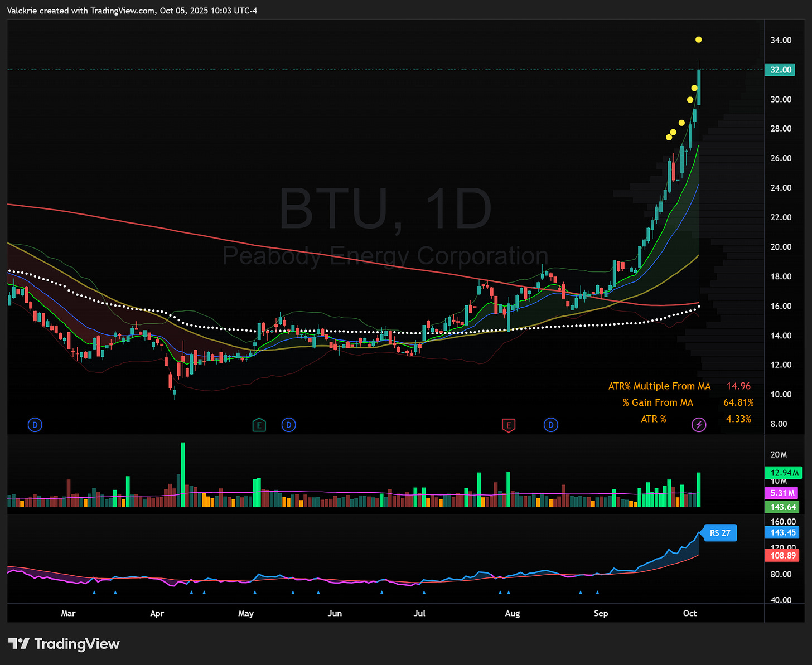Click the Jul date axis label

pos(419,613)
